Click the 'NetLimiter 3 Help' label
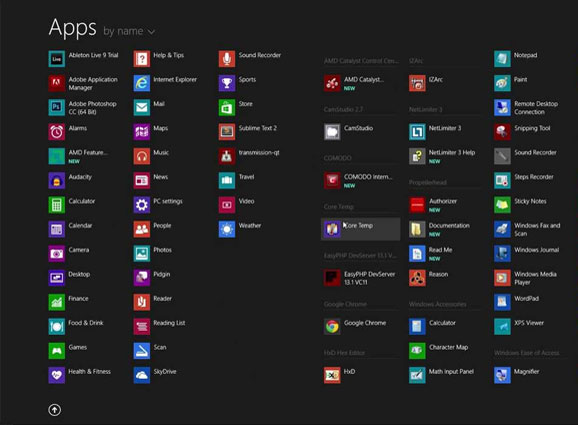 pos(452,153)
